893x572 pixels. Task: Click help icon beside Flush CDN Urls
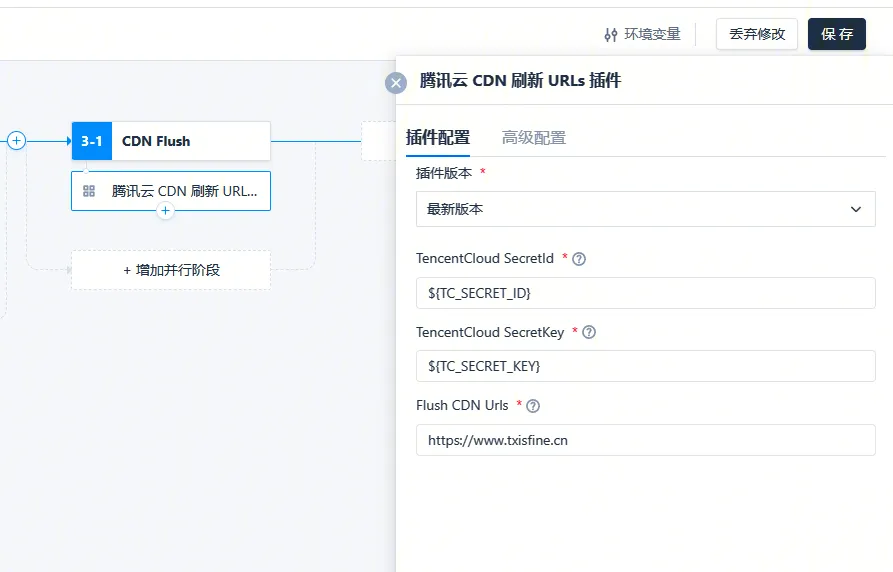tap(533, 406)
